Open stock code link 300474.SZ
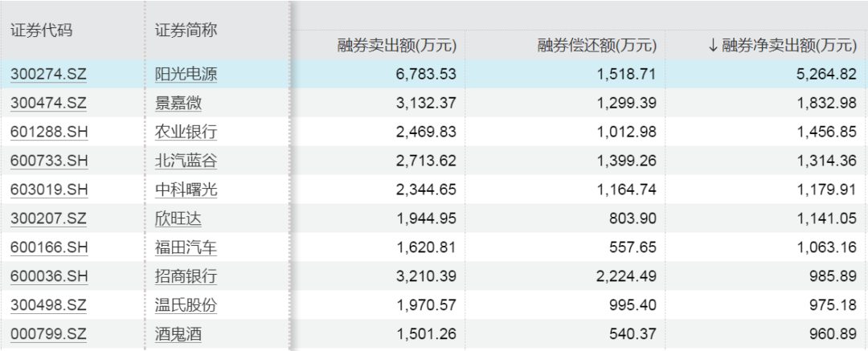The height and width of the screenshot is (351, 868). click(x=49, y=103)
